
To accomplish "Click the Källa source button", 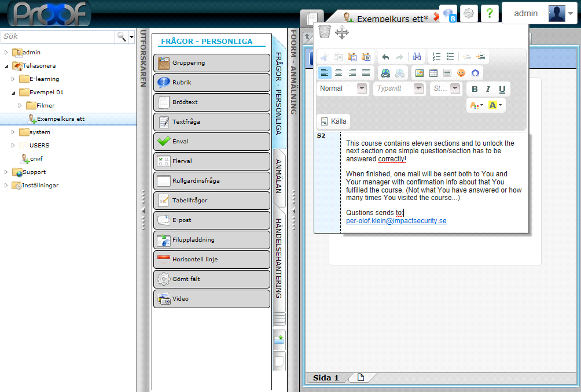I will [x=333, y=121].
